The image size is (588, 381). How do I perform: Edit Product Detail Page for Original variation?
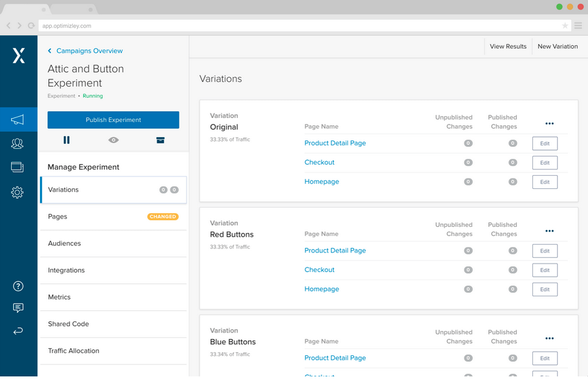point(545,144)
